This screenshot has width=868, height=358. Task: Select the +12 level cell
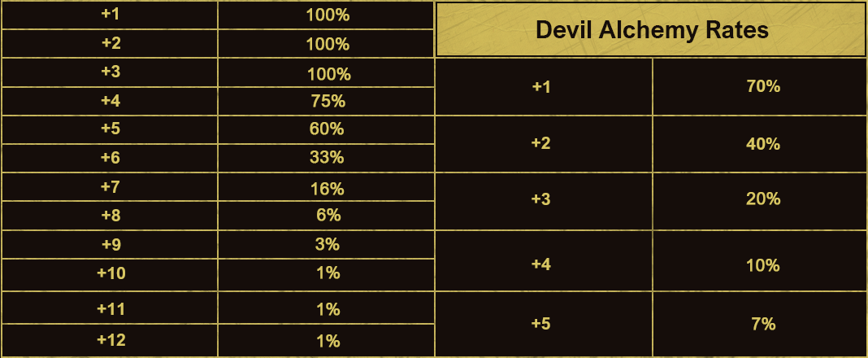point(111,340)
